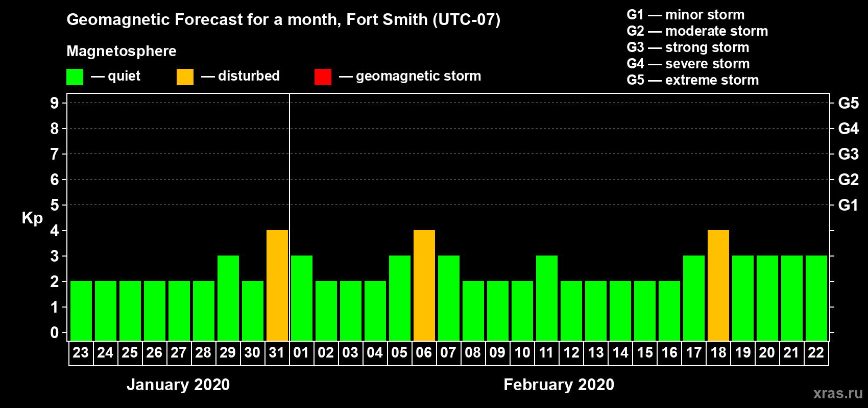Screen dimensions: 868x408
Task: Select the orange bar for February 18
Action: (718, 286)
